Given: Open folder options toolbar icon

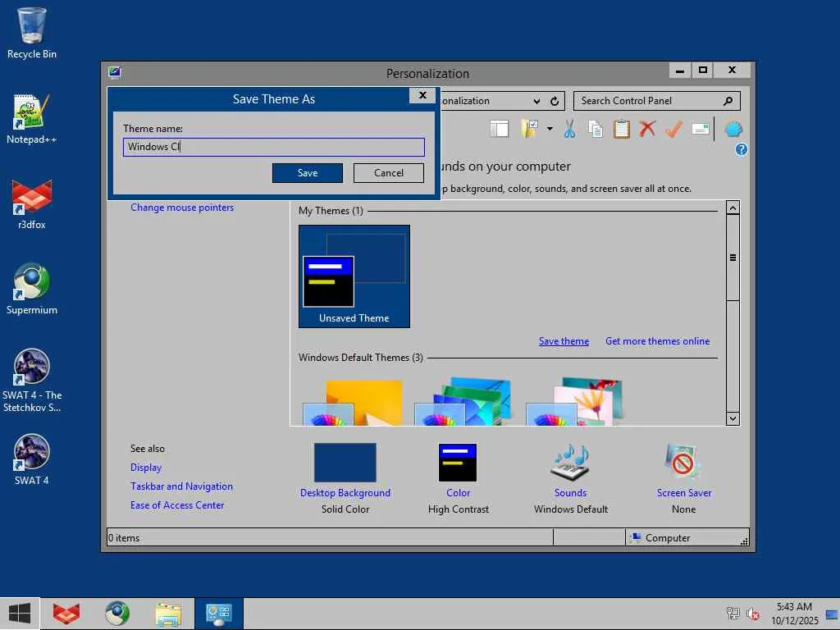Looking at the screenshot, I should 529,129.
